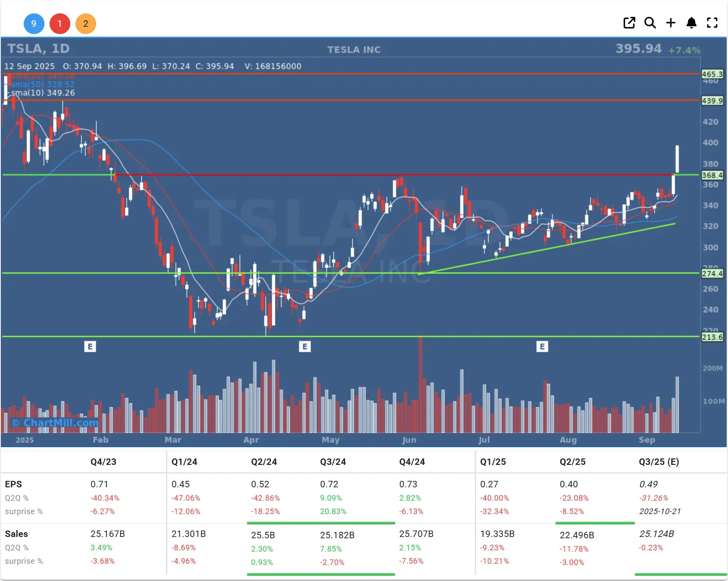Click the 439.9 resistance price label
The width and height of the screenshot is (728, 581).
pos(712,101)
